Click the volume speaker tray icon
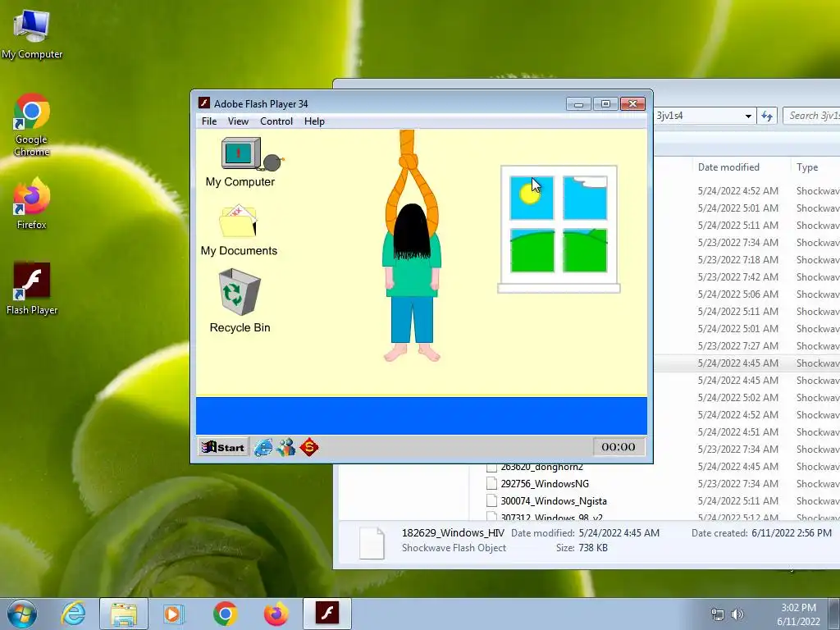Viewport: 840px width, 630px height. click(737, 614)
